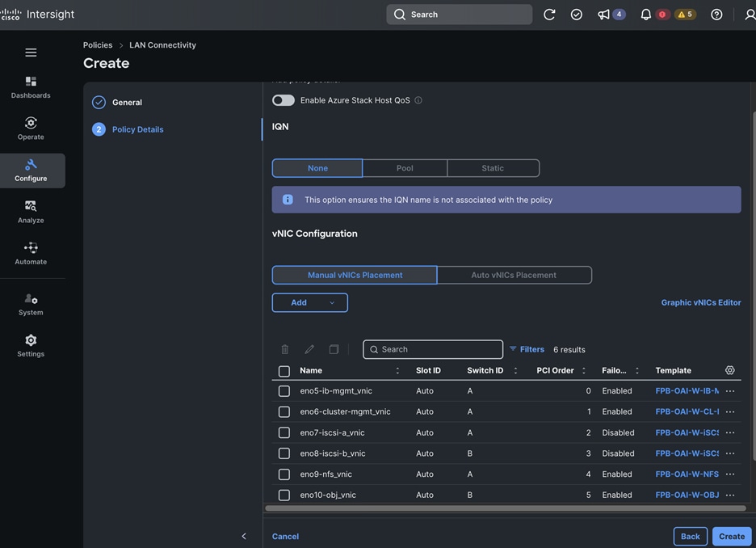This screenshot has width=756, height=548.
Task: Select the eno10-obj_vnic row checkbox
Action: pyautogui.click(x=284, y=495)
